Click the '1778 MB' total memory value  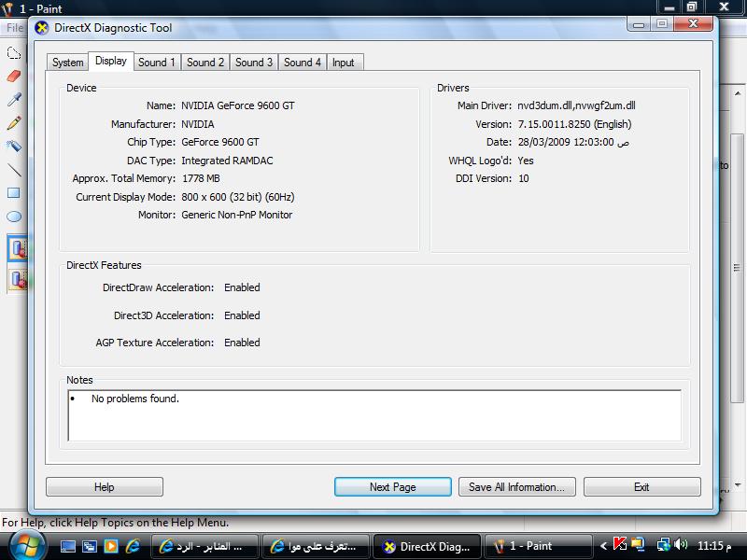click(x=201, y=178)
